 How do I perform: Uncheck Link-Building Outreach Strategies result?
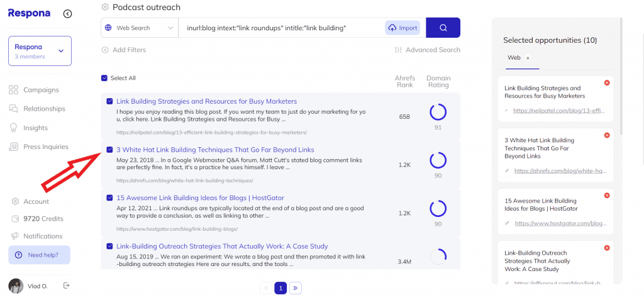coord(109,246)
